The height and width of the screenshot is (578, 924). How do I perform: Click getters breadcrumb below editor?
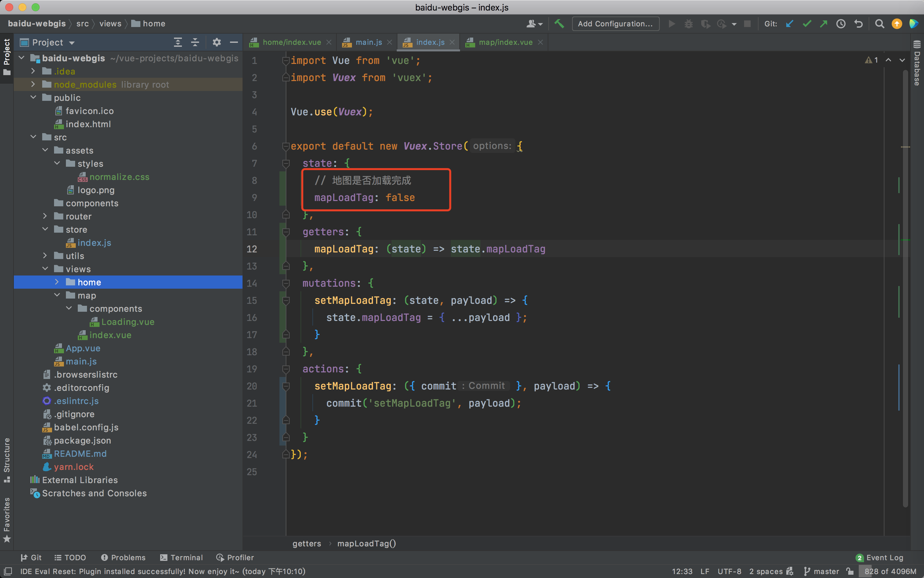pos(306,543)
